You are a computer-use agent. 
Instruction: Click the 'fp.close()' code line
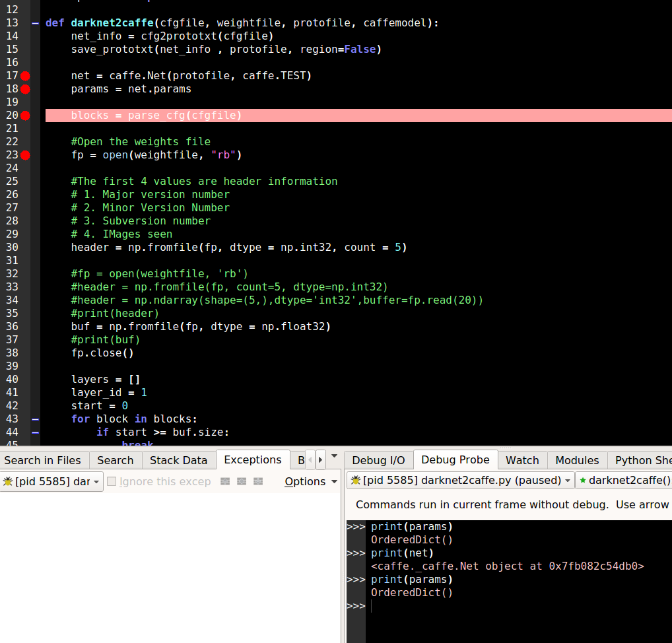tap(102, 353)
